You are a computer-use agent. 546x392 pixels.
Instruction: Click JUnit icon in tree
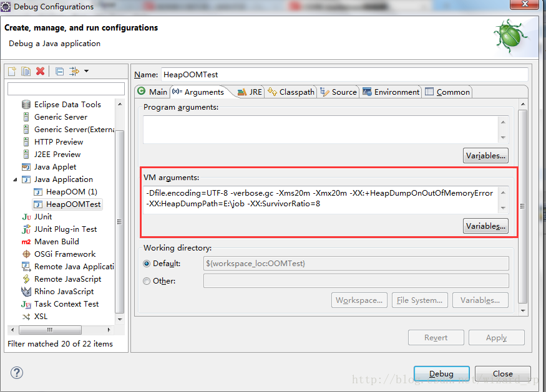click(26, 217)
